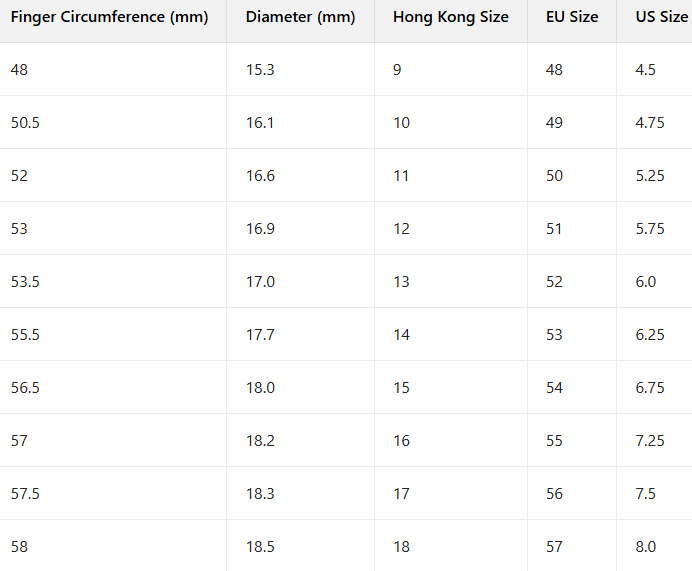Click Hong Kong size 11 cell

click(401, 176)
